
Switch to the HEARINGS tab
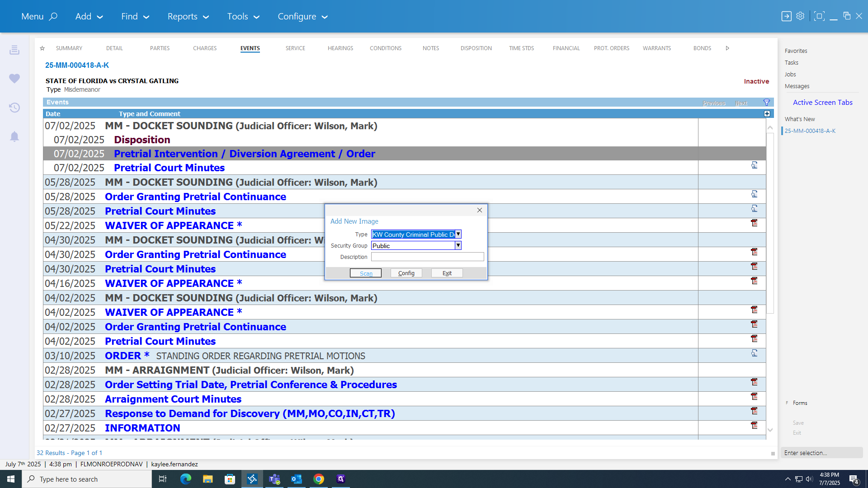pos(340,48)
